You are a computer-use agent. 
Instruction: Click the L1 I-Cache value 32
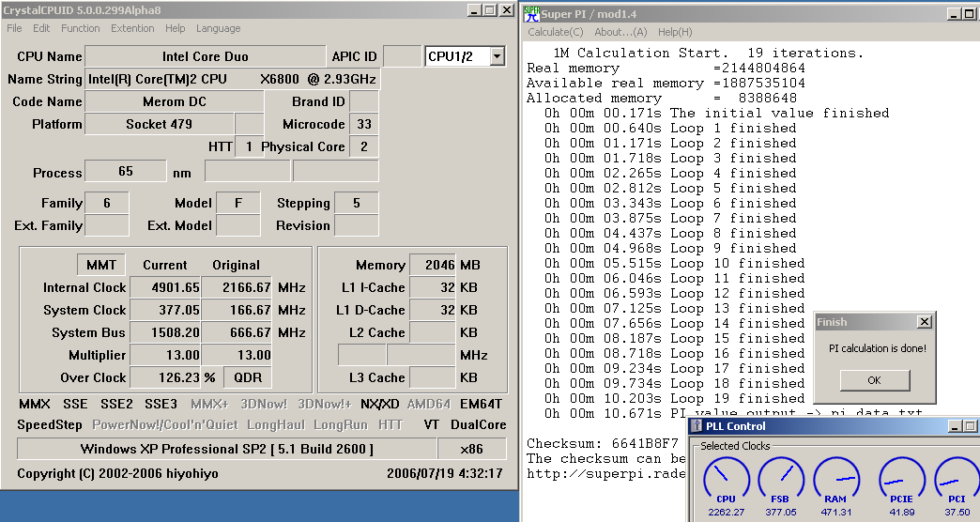tap(433, 287)
